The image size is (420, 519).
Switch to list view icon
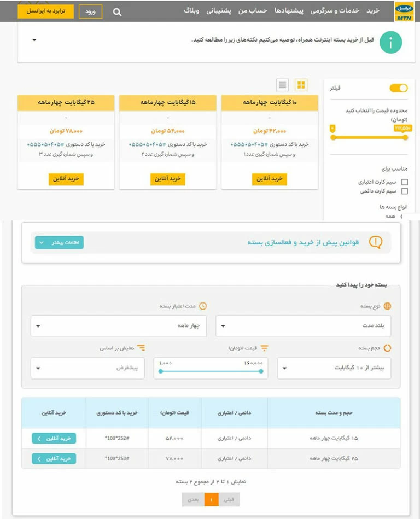(282, 85)
